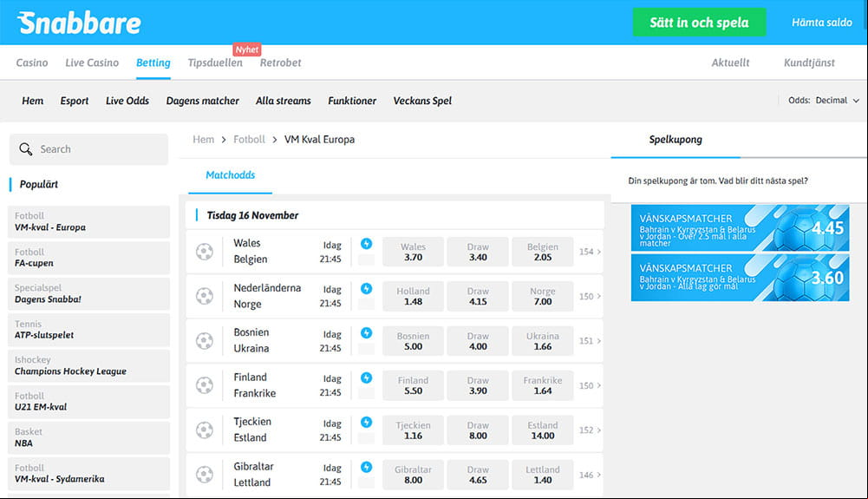Bet on Lettland at 1.40
The image size is (868, 499).
543,475
